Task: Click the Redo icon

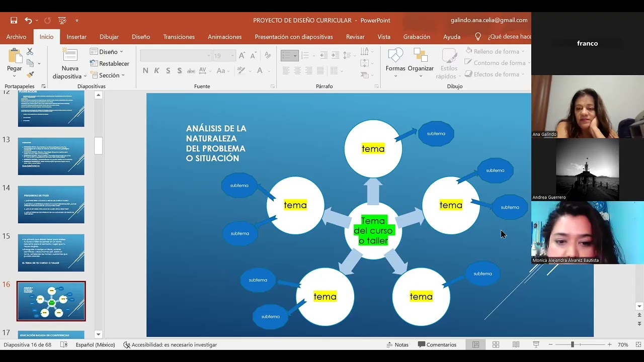Action: [47, 21]
